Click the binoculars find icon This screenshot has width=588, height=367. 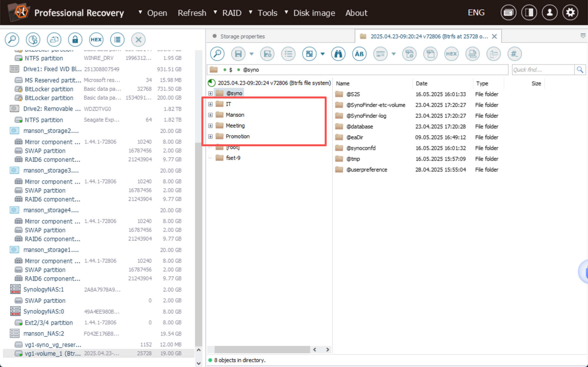(338, 54)
